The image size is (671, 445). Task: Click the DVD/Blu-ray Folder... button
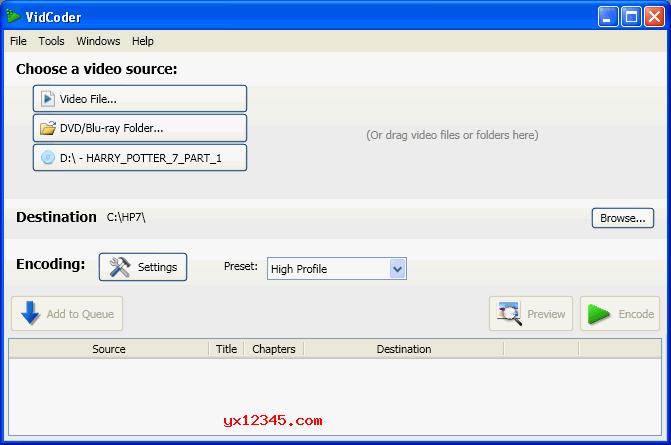pos(140,128)
